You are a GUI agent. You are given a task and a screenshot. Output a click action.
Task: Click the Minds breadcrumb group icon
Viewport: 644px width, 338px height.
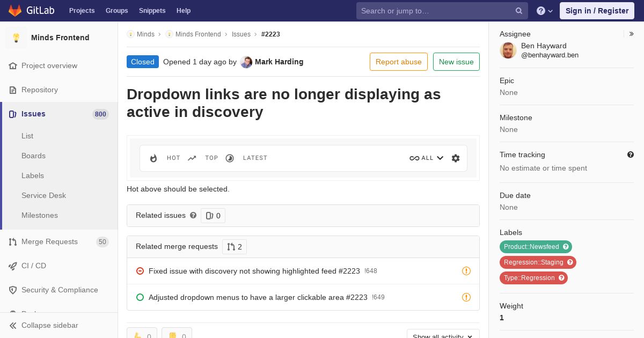(x=130, y=34)
